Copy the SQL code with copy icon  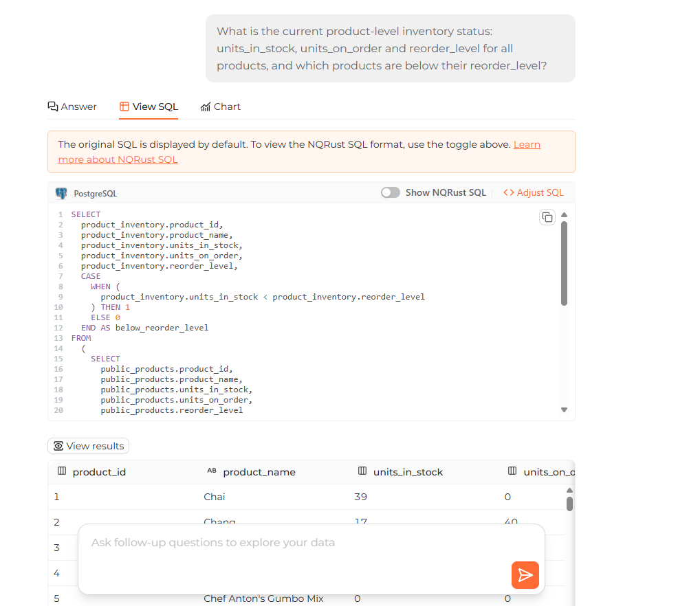pyautogui.click(x=547, y=218)
